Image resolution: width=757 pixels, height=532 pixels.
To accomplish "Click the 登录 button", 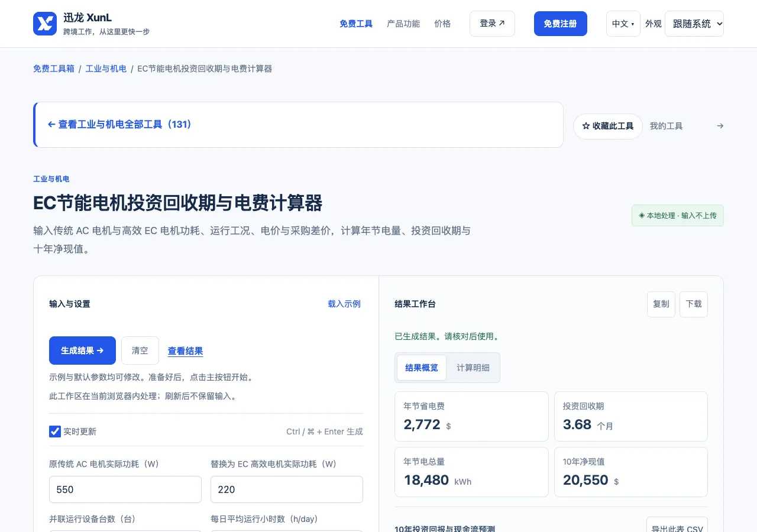I will tap(492, 24).
